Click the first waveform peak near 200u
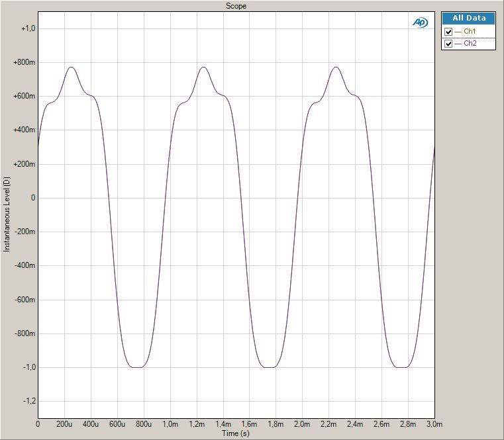This screenshot has width=504, height=440. [71, 67]
